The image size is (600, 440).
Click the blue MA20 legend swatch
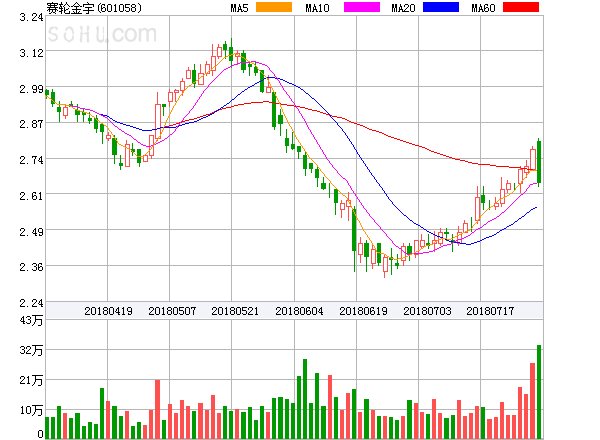441,7
